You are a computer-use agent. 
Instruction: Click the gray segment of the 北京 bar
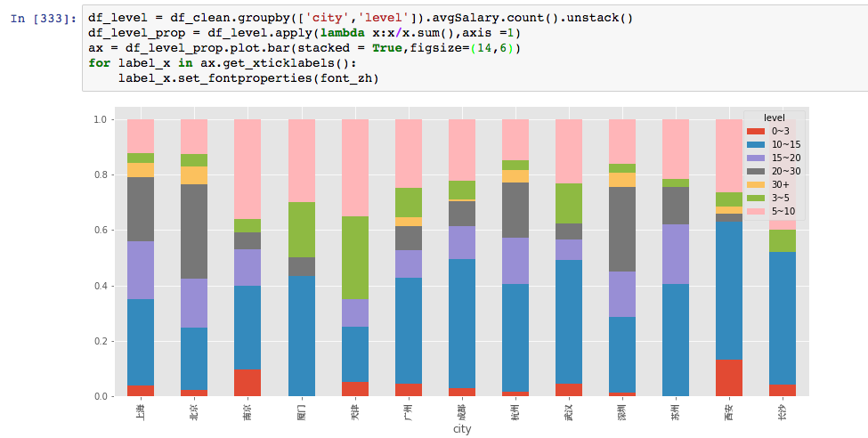[x=194, y=231]
